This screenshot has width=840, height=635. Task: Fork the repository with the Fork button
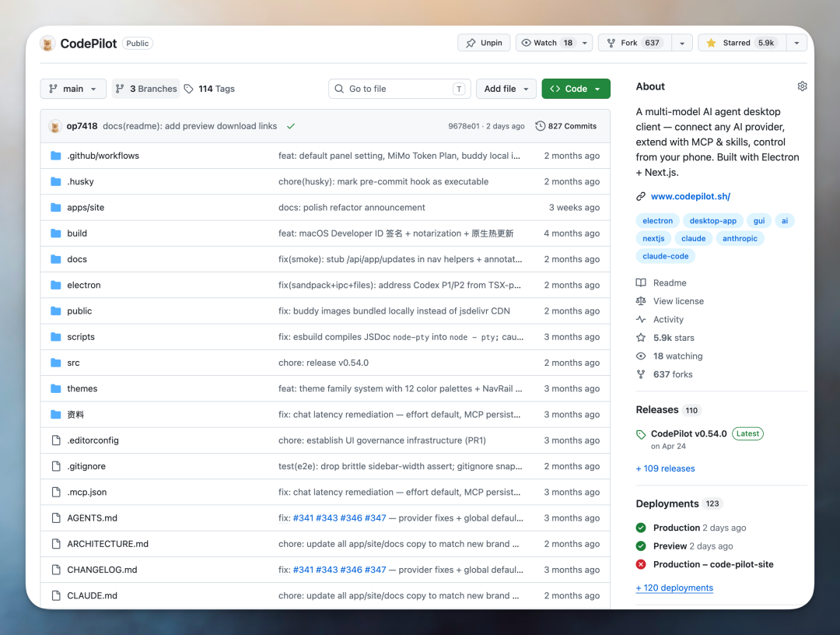(x=635, y=43)
